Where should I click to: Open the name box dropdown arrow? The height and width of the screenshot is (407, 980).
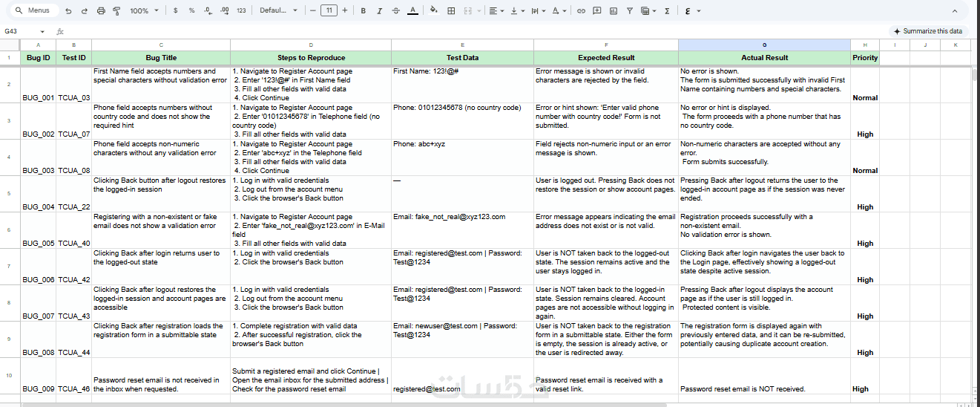click(x=42, y=31)
